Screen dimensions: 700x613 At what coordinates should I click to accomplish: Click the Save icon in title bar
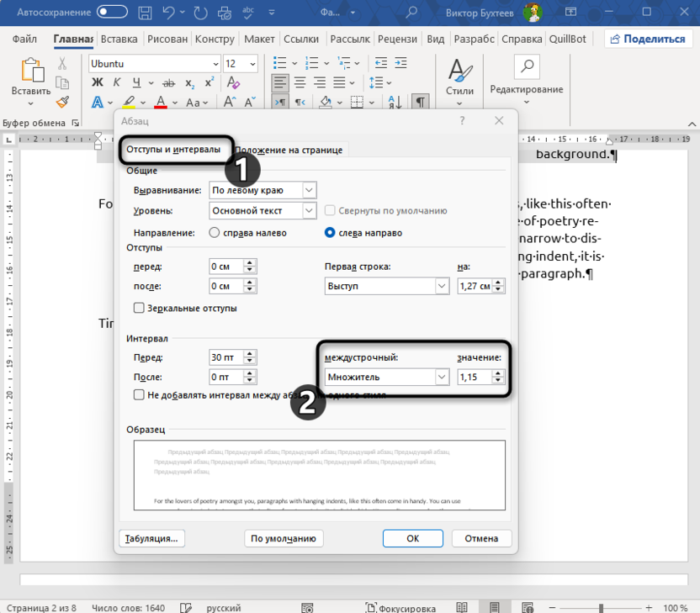[146, 13]
